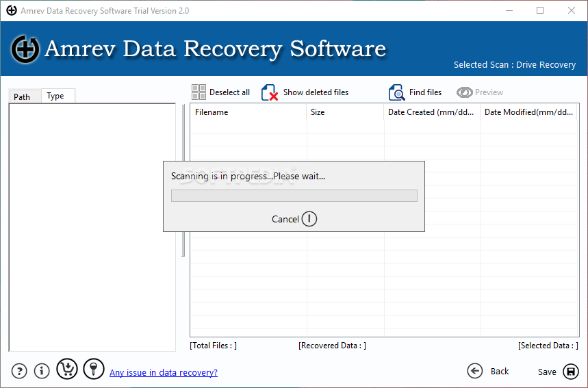Viewport: 588px width, 388px height.
Task: Open the help question mark icon
Action: click(19, 371)
